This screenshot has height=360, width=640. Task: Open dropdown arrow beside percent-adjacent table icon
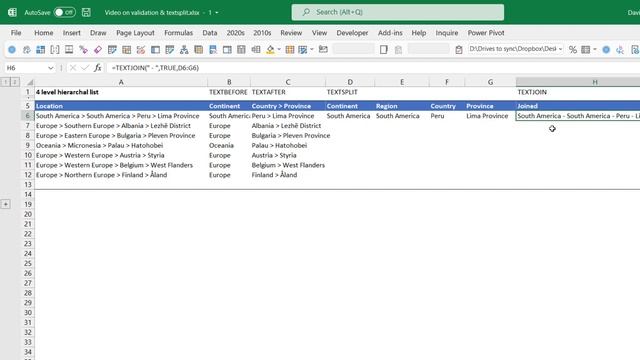pyautogui.click(x=595, y=50)
